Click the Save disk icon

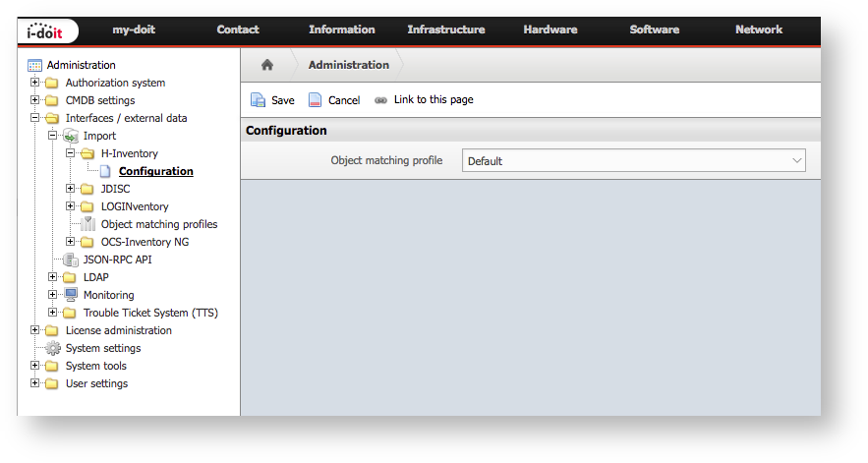pyautogui.click(x=259, y=100)
